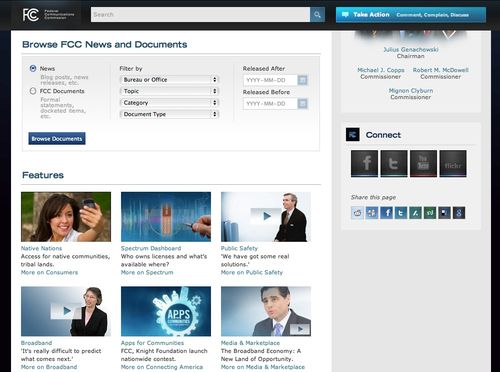Image resolution: width=500 pixels, height=372 pixels.
Task: Select the News radio button
Action: point(33,68)
